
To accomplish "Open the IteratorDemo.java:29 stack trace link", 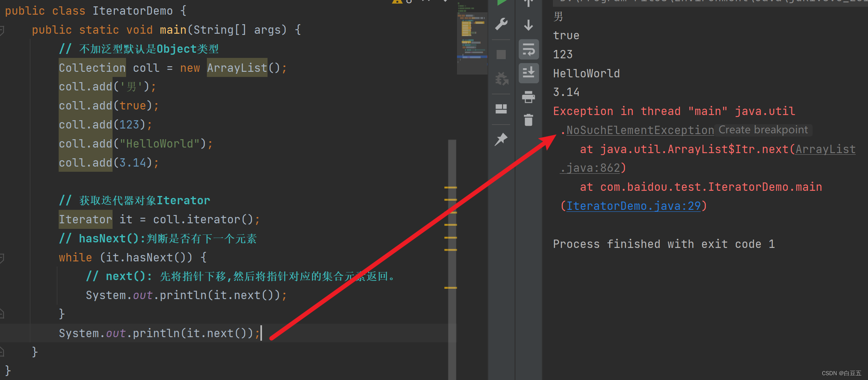I will pyautogui.click(x=633, y=206).
